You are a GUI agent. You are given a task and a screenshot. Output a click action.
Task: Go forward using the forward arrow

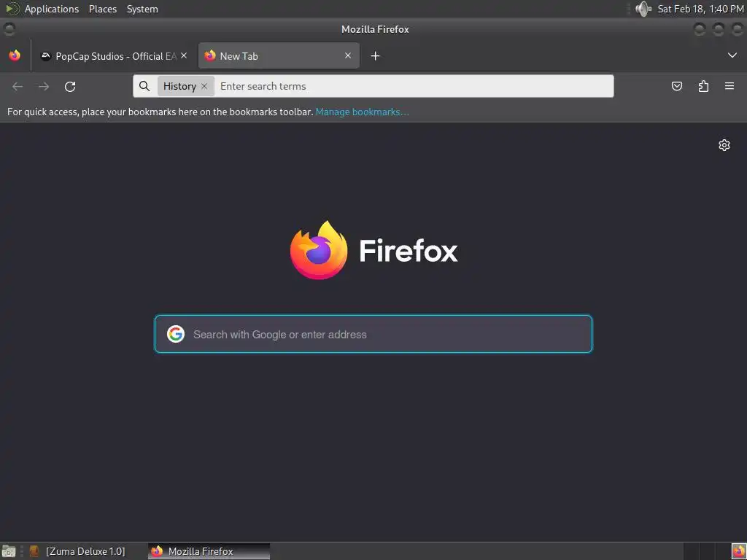click(44, 86)
